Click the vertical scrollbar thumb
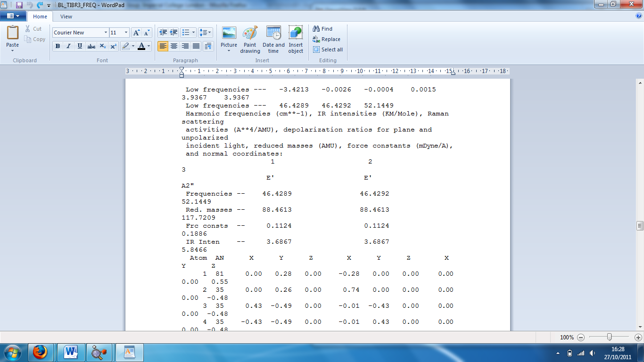 (640, 225)
